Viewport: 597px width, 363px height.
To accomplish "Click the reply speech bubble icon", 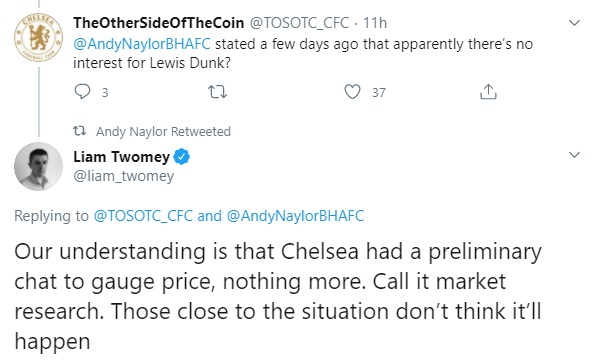I will coord(82,92).
